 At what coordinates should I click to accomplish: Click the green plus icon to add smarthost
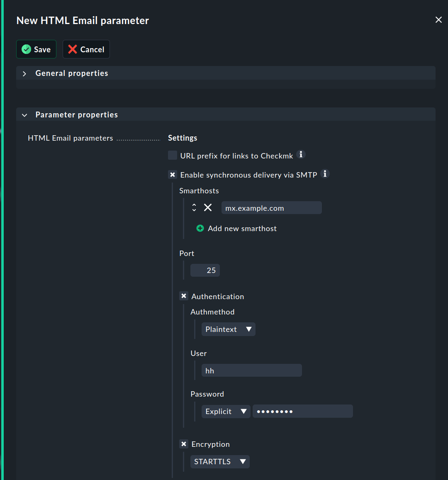(x=200, y=228)
